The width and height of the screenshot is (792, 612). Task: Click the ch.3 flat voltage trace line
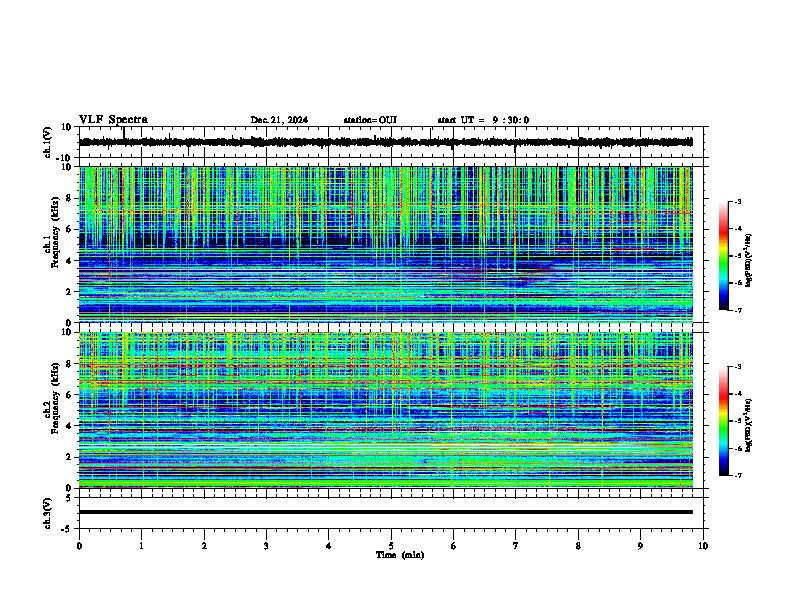coord(386,512)
